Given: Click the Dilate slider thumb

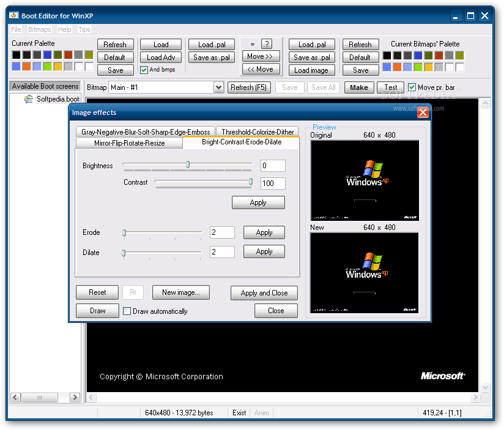Looking at the screenshot, I should pyautogui.click(x=124, y=253).
